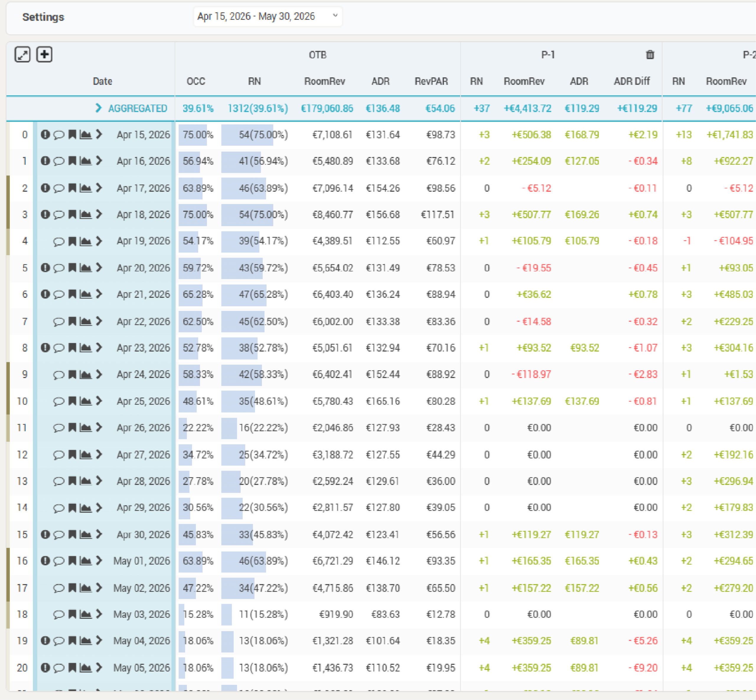Viewport: 756px width, 700px height.
Task: Click occupancy bar for Apr 25, 2026
Action: click(188, 401)
